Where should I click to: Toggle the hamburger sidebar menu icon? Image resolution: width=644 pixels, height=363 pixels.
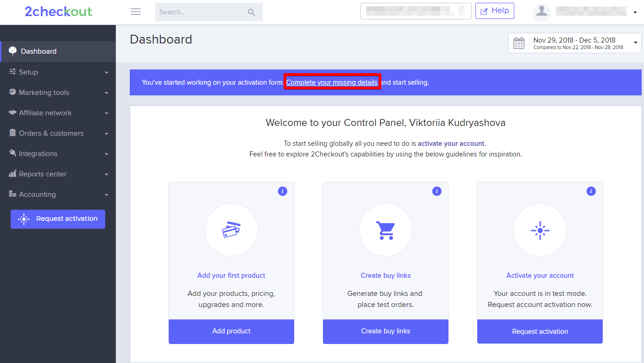click(x=136, y=12)
